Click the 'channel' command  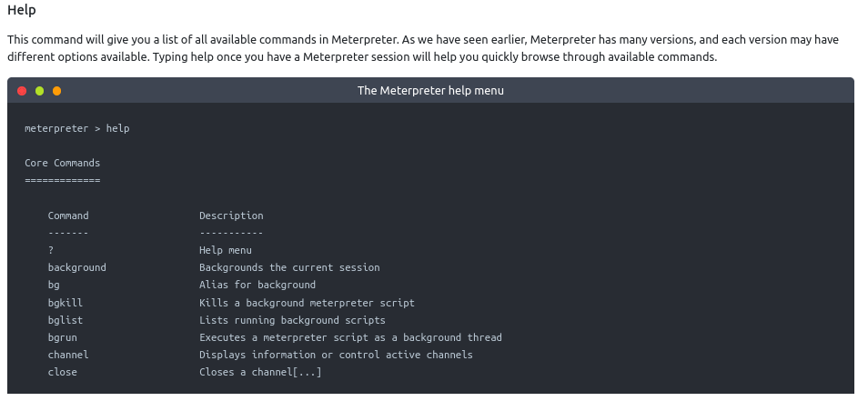(x=68, y=355)
